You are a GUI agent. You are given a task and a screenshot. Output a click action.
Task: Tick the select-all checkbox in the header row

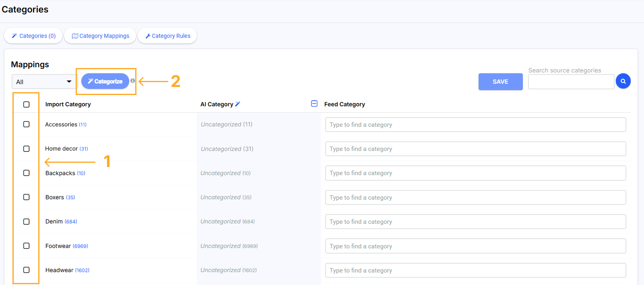point(27,105)
